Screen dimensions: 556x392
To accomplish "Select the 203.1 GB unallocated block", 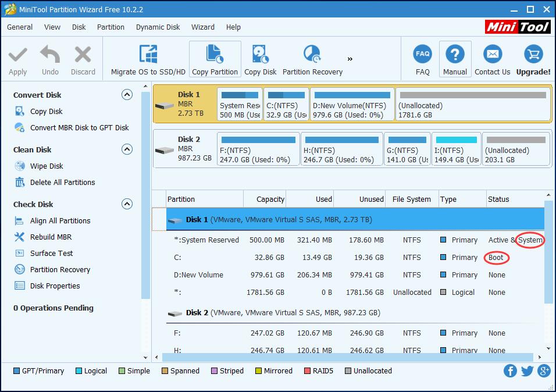I will point(516,149).
